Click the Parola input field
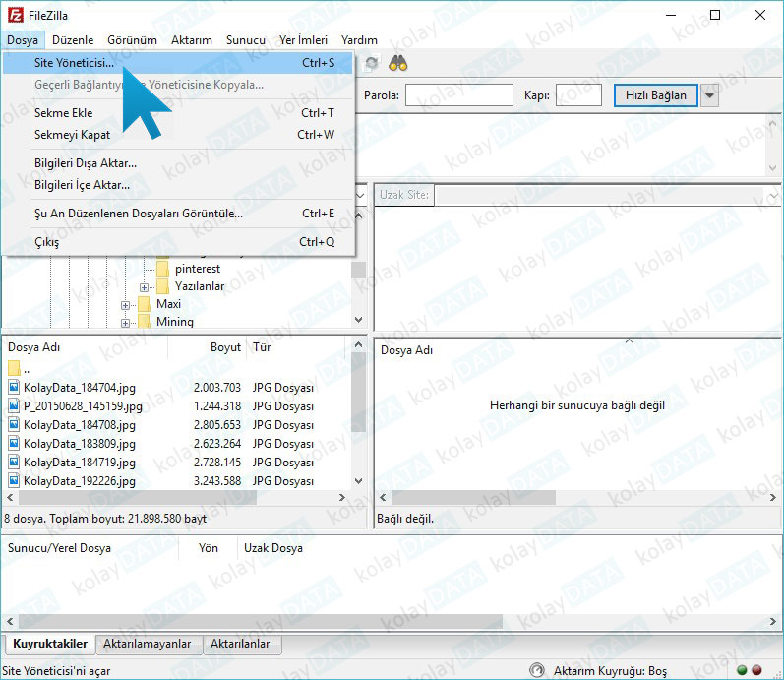This screenshot has width=784, height=680. coord(458,95)
